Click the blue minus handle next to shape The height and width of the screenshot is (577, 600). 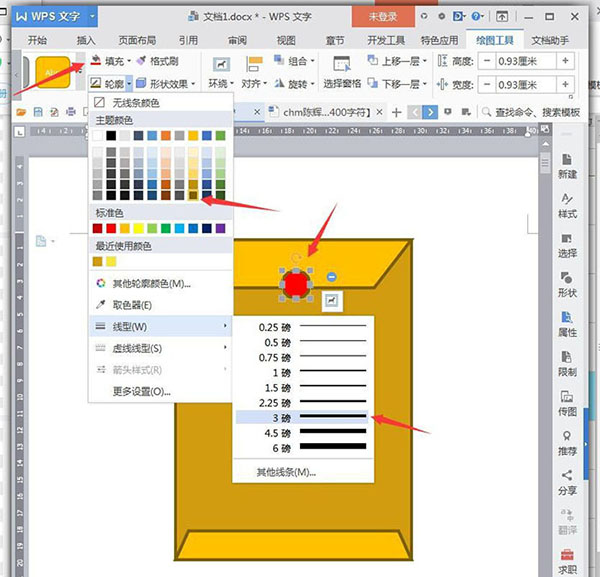pos(332,277)
